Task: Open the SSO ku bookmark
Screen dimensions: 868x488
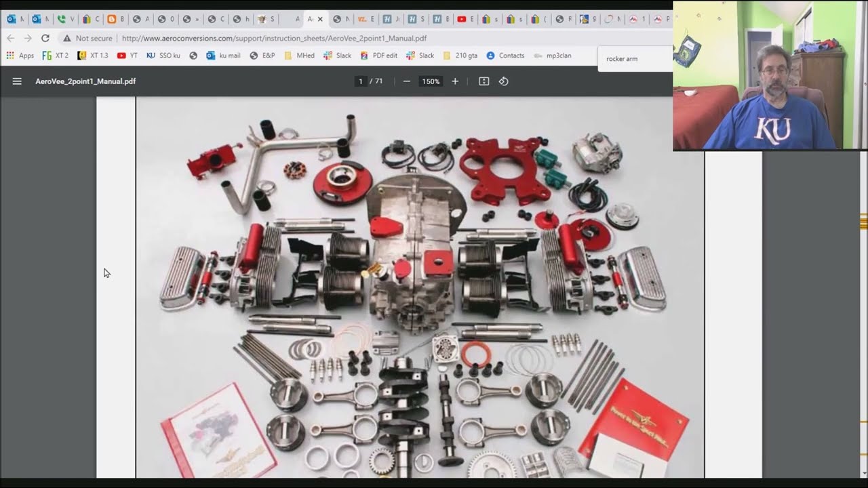Action: [163, 56]
